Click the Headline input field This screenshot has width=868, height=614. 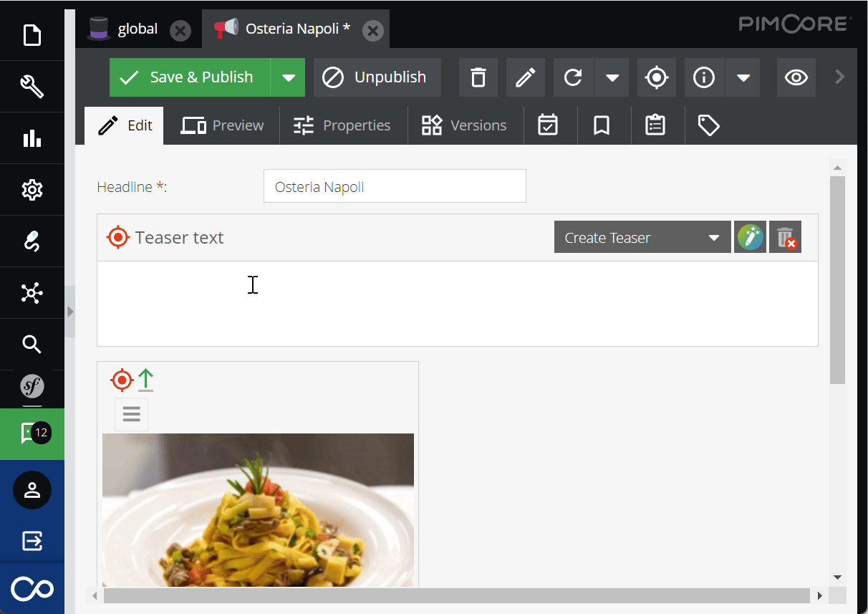(x=395, y=186)
